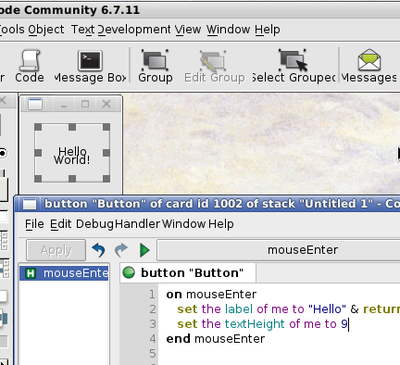Open the Debug menu in script editor
This screenshot has width=400, height=365.
click(x=95, y=224)
